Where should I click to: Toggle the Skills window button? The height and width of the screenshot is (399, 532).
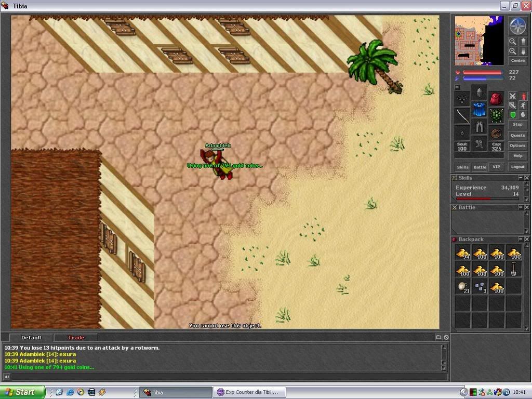click(462, 167)
